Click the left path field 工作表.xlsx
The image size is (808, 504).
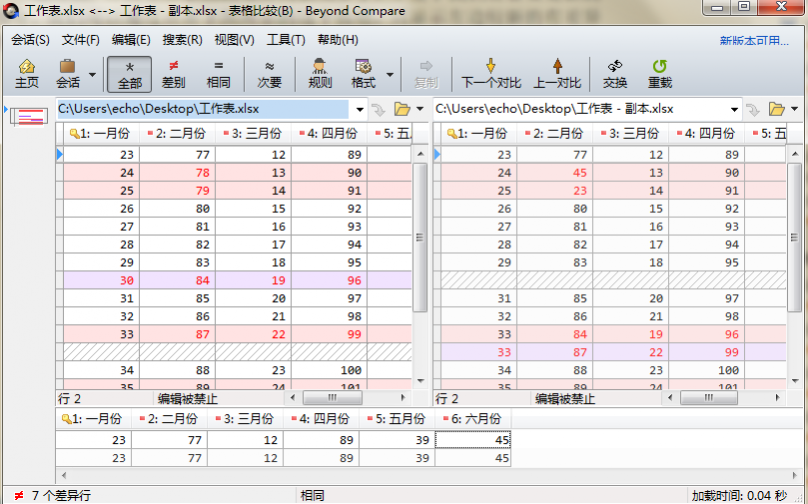click(203, 109)
